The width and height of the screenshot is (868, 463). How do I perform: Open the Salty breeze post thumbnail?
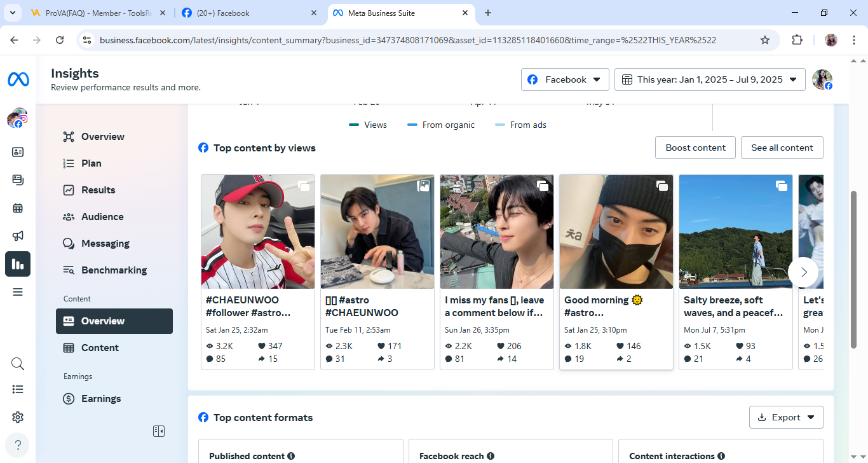pyautogui.click(x=736, y=231)
